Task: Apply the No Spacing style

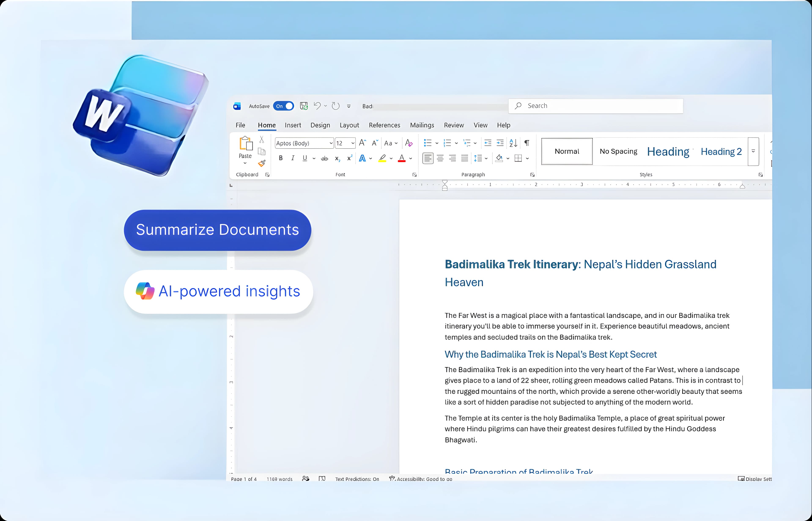Action: (619, 151)
